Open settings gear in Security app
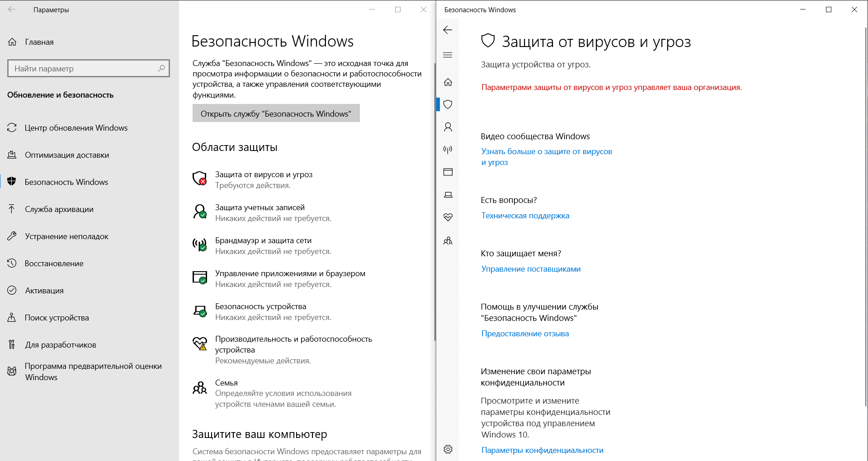Image resolution: width=868 pixels, height=461 pixels. click(448, 449)
